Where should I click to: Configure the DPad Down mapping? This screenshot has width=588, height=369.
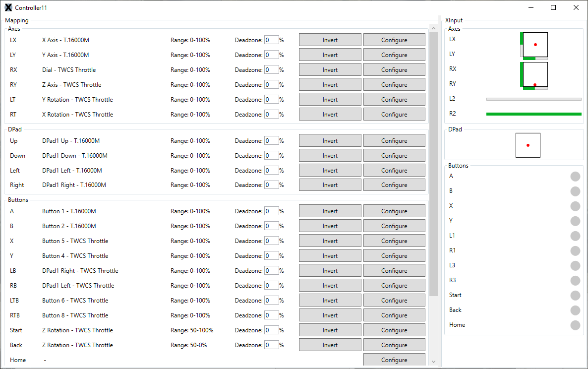pos(394,155)
